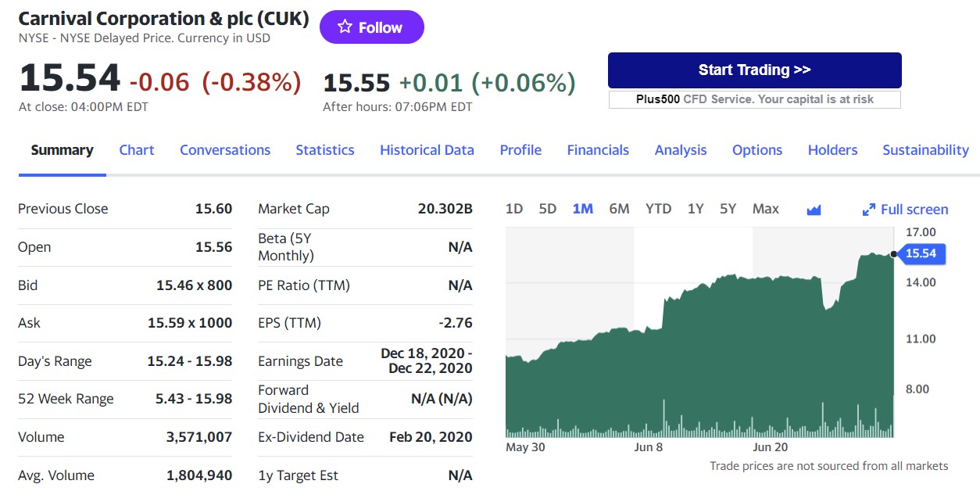Screen dimensions: 980x502
Task: Click the Day's Range value 15.24 - 15.98
Action: point(190,361)
